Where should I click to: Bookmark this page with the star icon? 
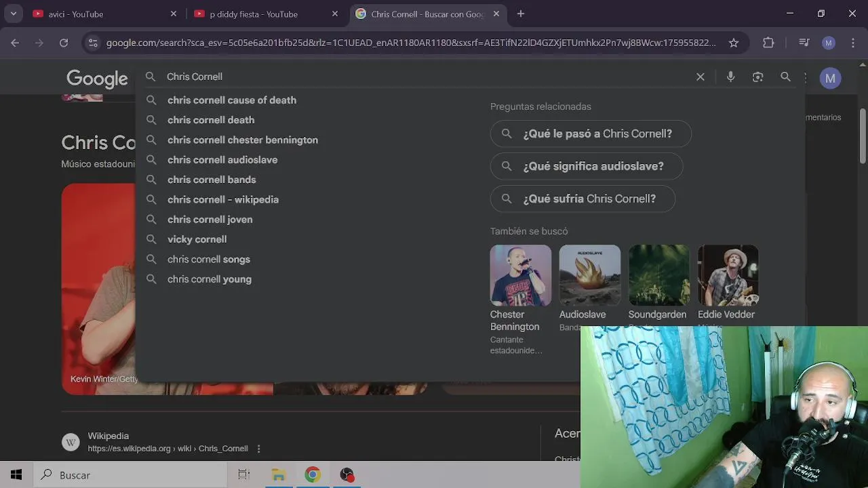(734, 43)
